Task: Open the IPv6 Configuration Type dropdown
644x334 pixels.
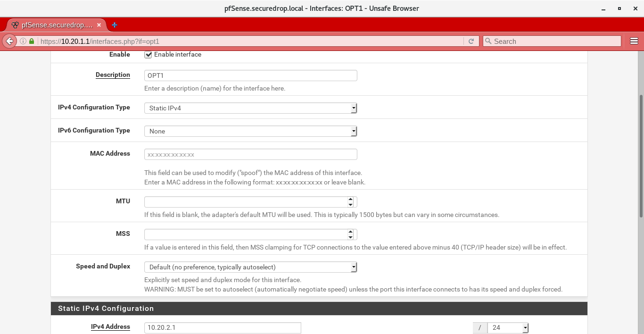Action: click(x=250, y=131)
